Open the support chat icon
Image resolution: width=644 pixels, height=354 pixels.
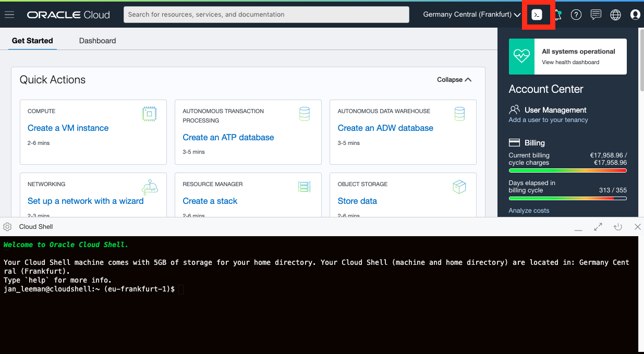(x=596, y=15)
